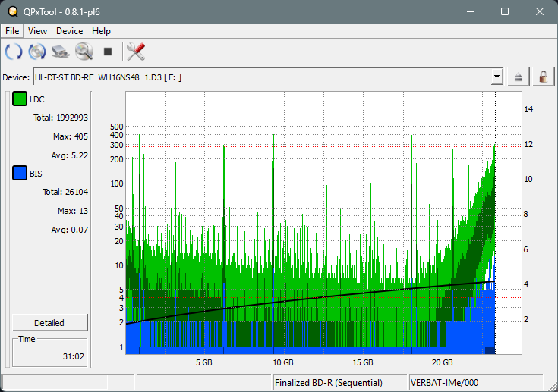Click the refresh/rescan devices toolbar icon
This screenshot has width=558, height=392.
(x=14, y=52)
